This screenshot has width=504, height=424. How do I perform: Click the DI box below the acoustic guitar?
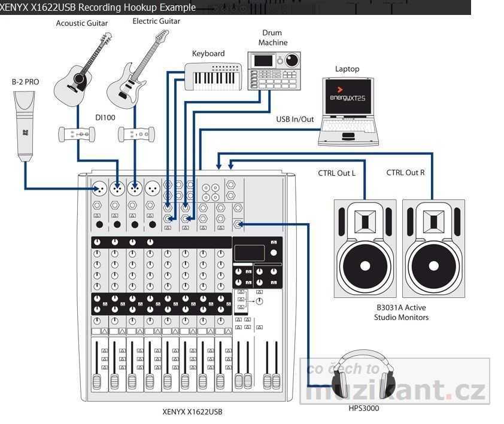click(77, 135)
